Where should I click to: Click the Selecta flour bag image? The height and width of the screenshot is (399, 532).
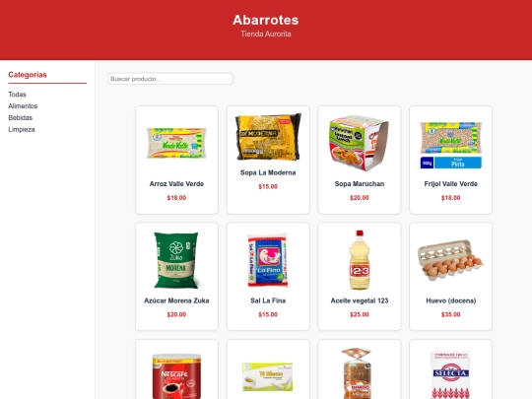[451, 375]
